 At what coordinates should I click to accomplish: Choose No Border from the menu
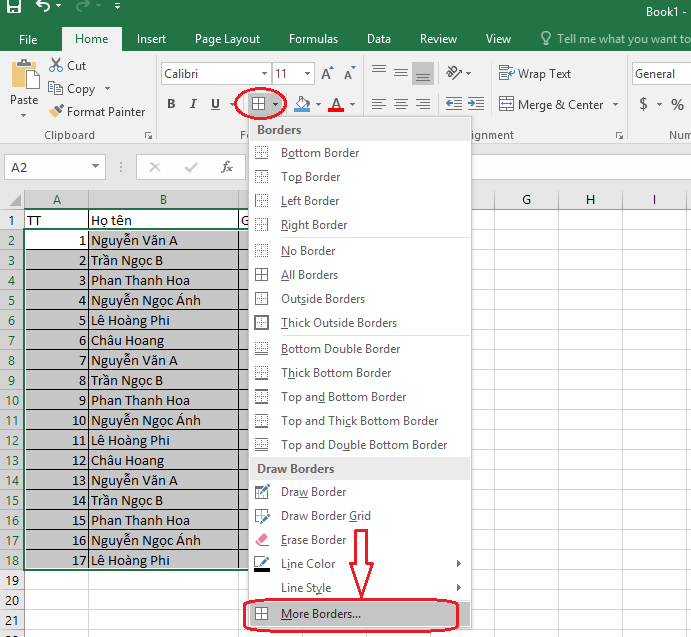[360, 251]
